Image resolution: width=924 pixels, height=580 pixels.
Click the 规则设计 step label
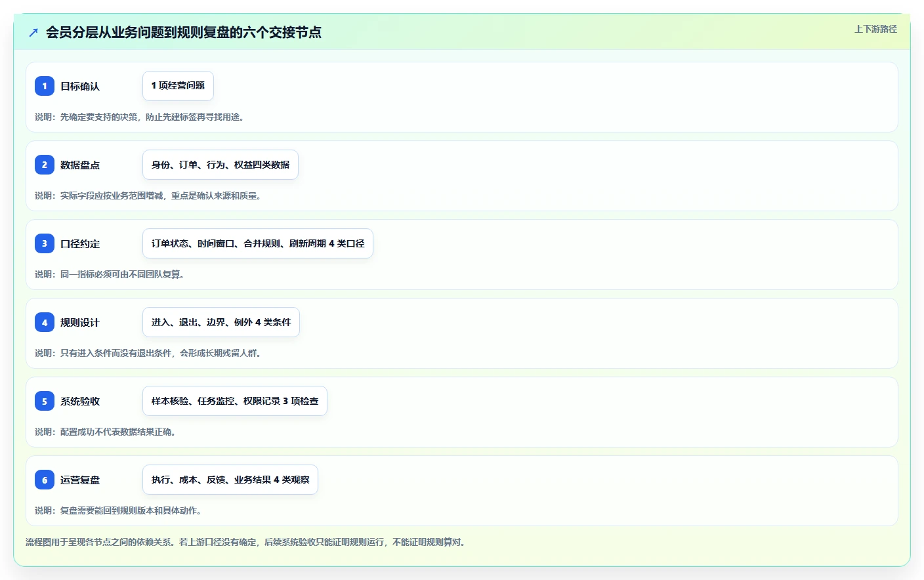[80, 322]
